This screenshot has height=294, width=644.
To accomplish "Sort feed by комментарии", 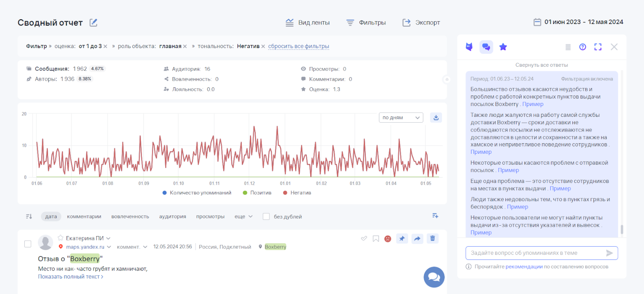I will pyautogui.click(x=84, y=216).
